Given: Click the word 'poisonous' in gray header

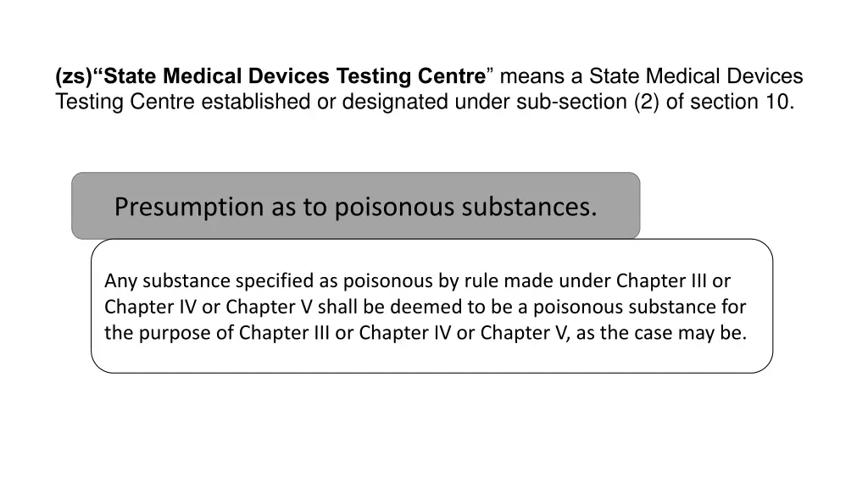Looking at the screenshot, I should (395, 208).
